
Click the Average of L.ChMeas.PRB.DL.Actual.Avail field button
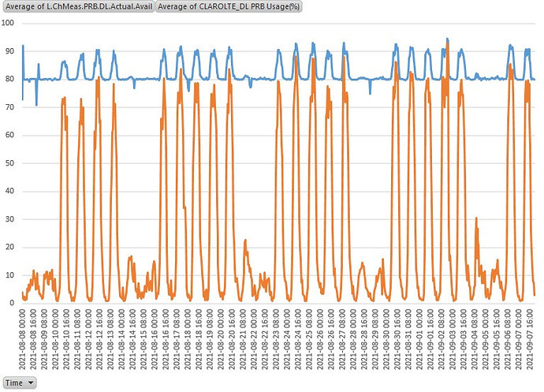pos(78,6)
